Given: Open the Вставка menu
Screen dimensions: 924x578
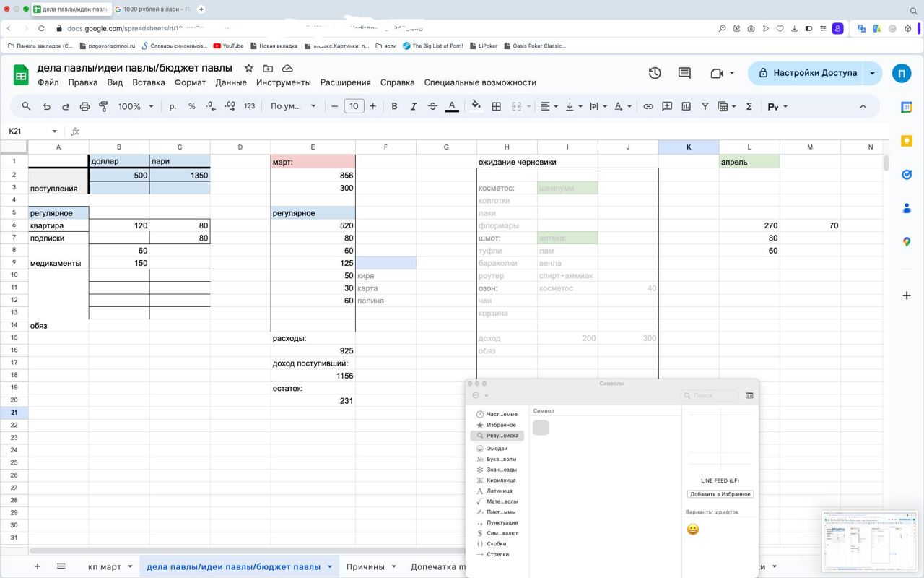Looking at the screenshot, I should [x=149, y=82].
